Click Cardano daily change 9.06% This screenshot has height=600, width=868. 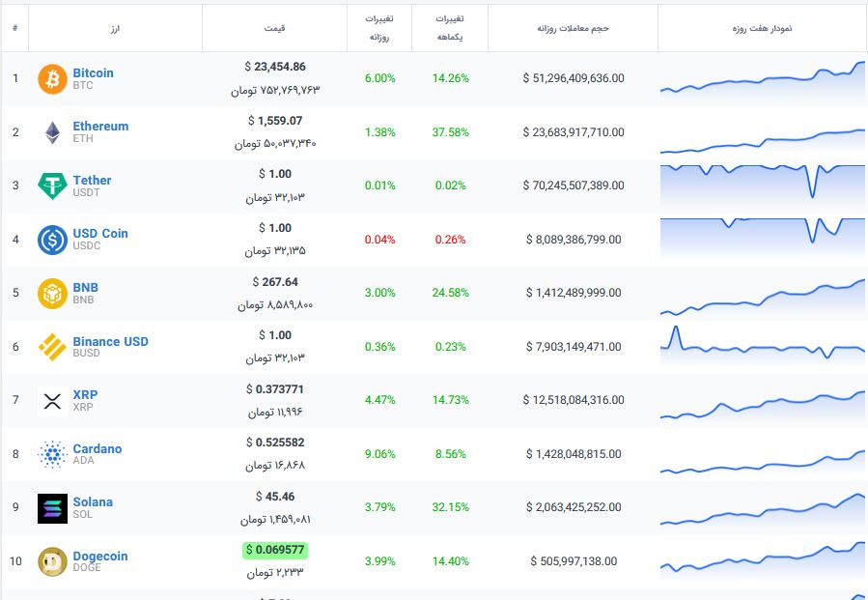379,454
